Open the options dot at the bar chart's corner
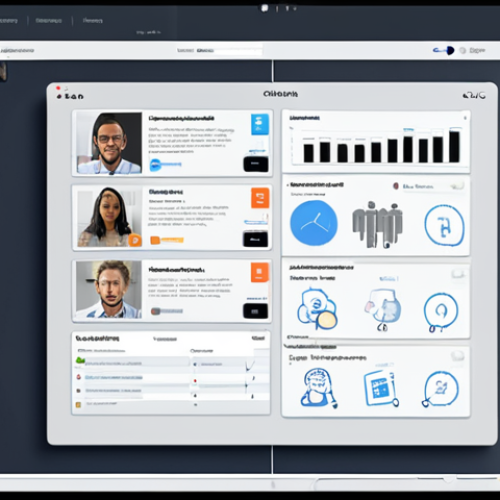500x500 pixels. (x=465, y=118)
